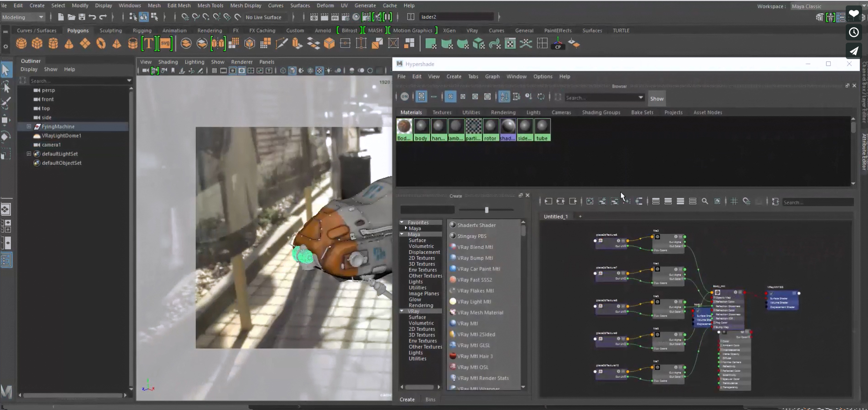Click the Show button in Hypershade browser

[657, 99]
